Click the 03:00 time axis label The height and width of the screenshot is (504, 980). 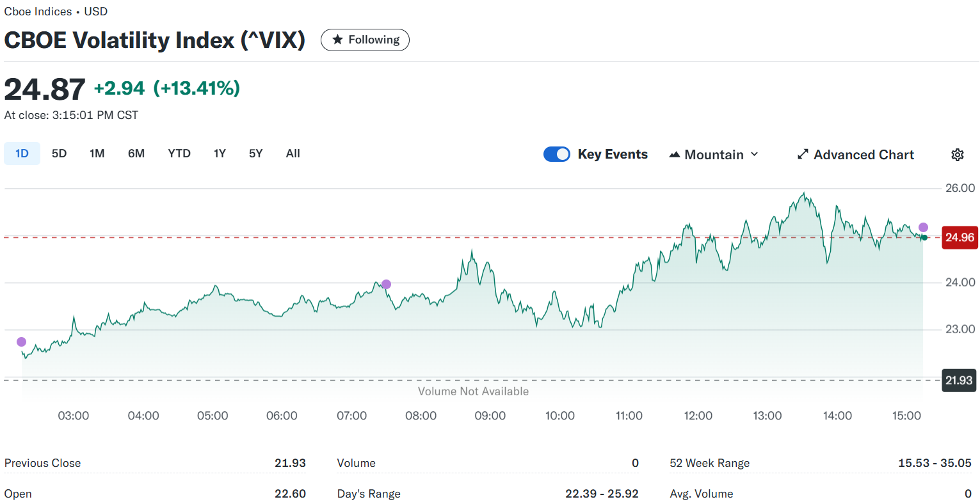click(x=74, y=416)
